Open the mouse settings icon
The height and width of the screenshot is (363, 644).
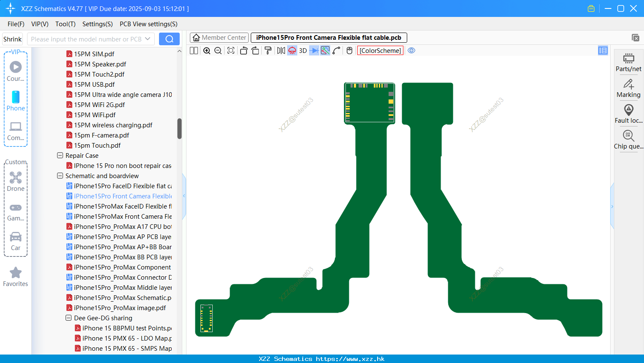(x=349, y=50)
